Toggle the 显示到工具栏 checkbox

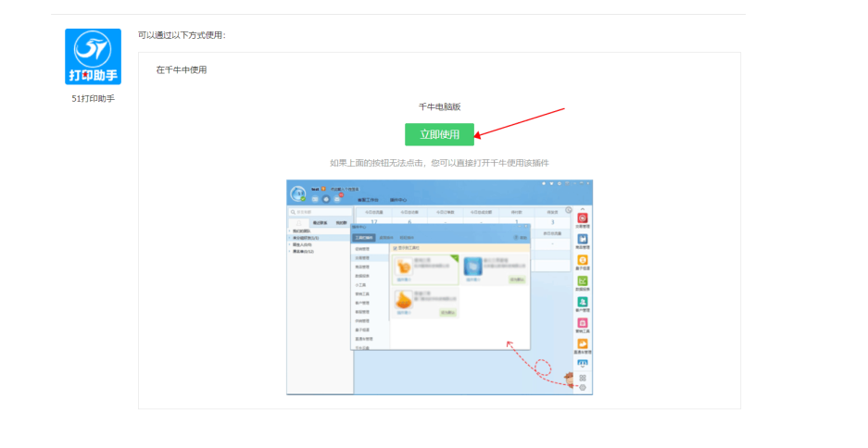(394, 248)
